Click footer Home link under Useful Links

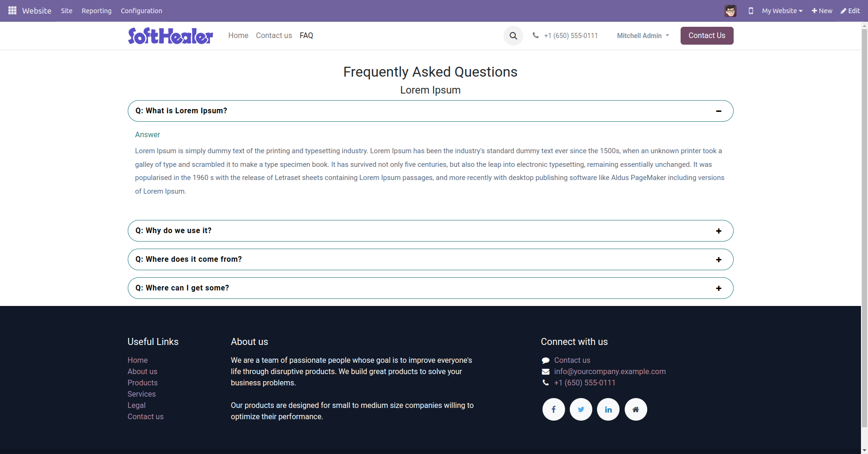(x=138, y=360)
